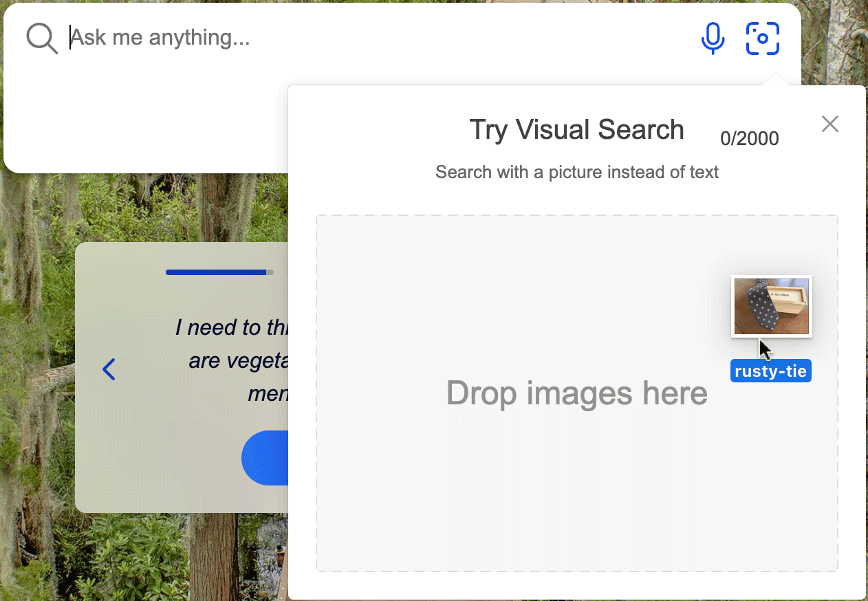Viewport: 868px width, 601px height.
Task: Click the 0/2000 character counter
Action: 749,139
